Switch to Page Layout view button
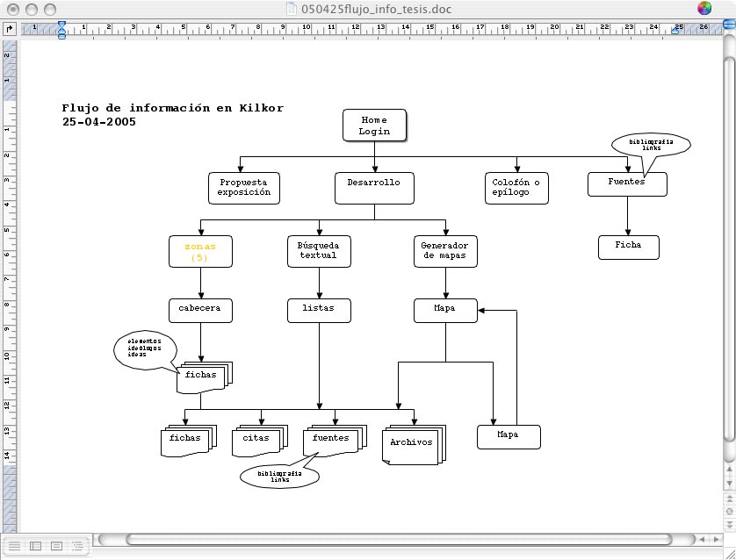Screen dimensions: 736x560 click(56, 545)
